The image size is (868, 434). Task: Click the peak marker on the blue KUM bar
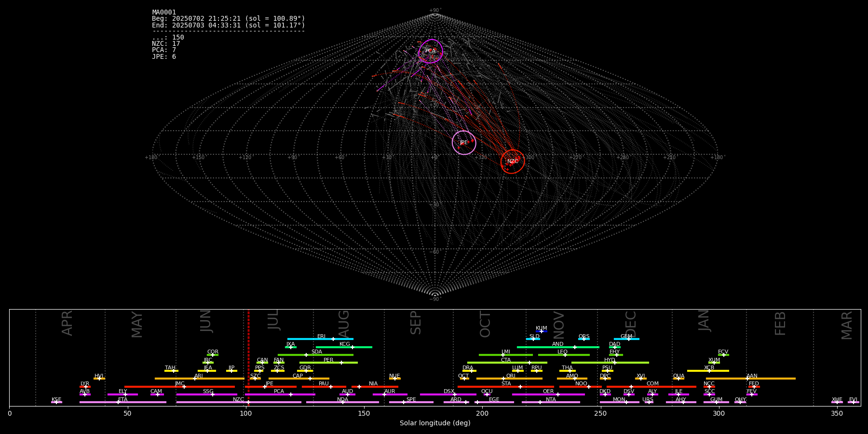541,331
